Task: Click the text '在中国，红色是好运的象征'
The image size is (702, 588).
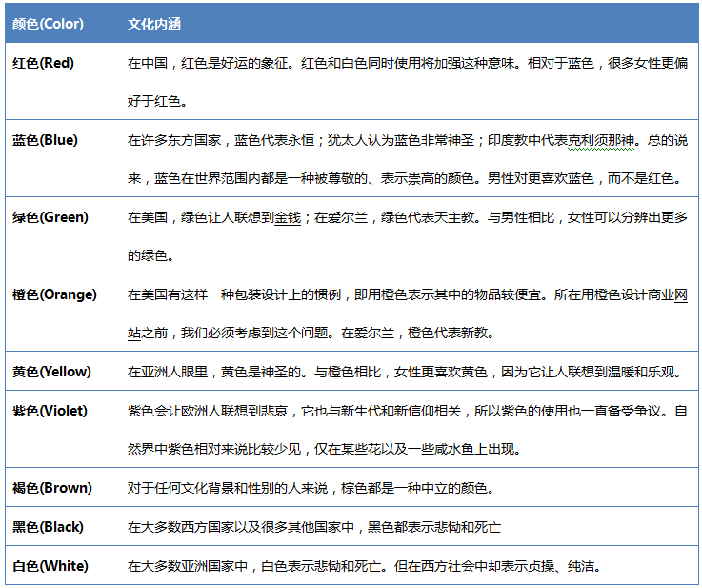Action: 208,63
